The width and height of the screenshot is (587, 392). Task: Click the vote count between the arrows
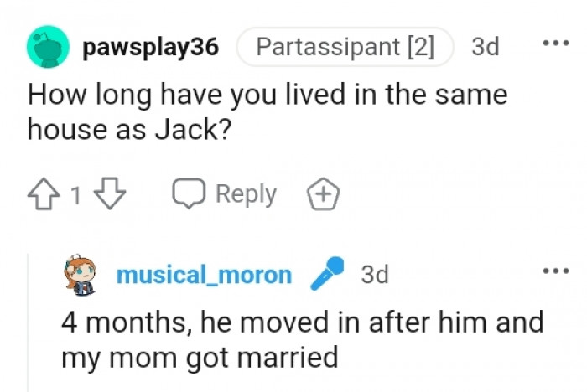click(x=75, y=195)
